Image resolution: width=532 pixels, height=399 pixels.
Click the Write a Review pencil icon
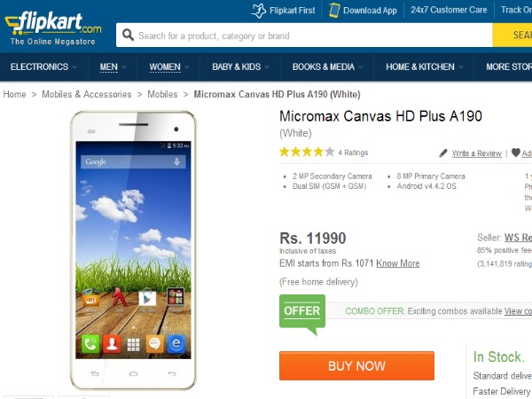tap(443, 153)
